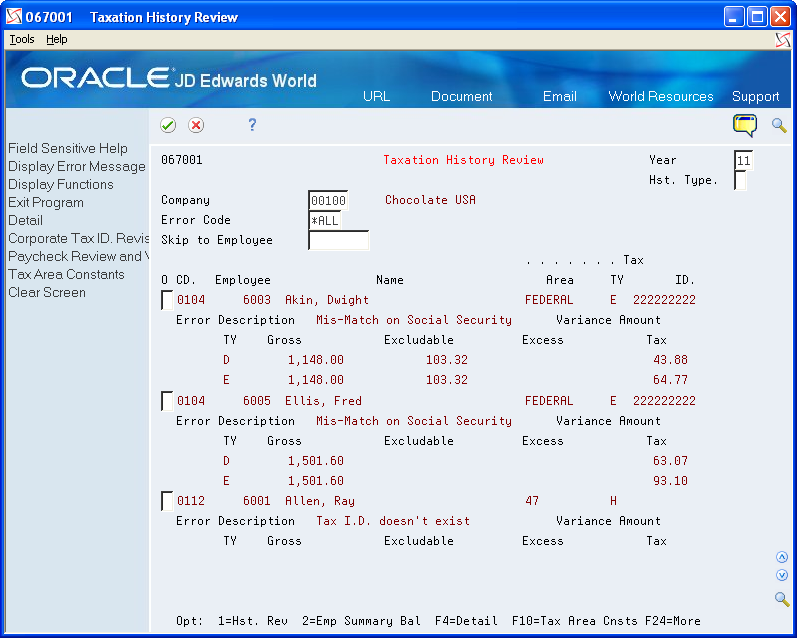Click the icon at the menu bar's right end
Image resolution: width=797 pixels, height=638 pixels.
(x=783, y=40)
